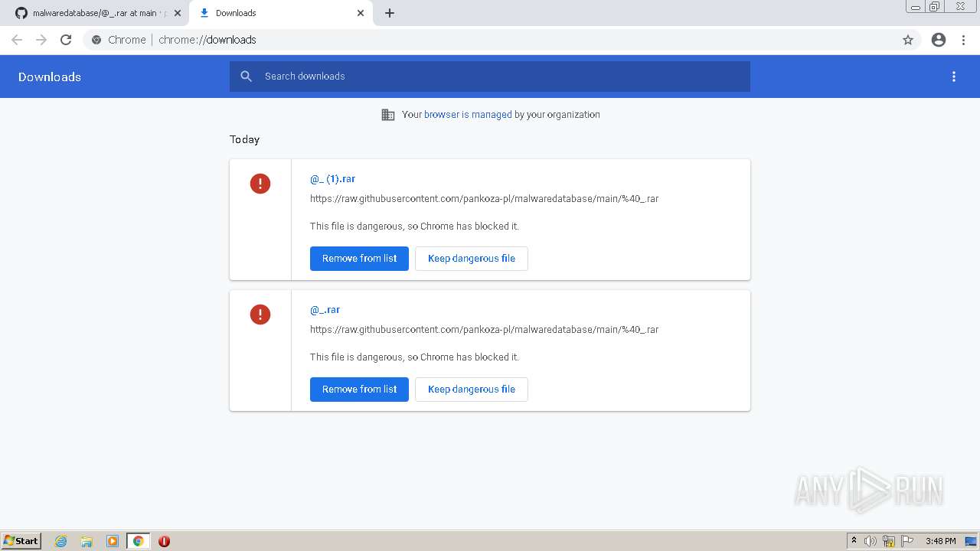This screenshot has height=551, width=980.
Task: Keep dangerous file @_.rar
Action: (472, 390)
